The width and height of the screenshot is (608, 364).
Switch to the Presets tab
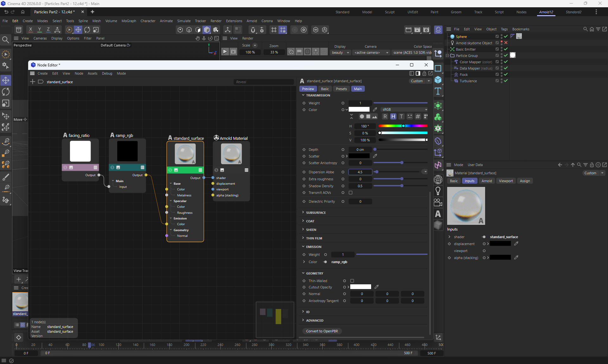coord(341,89)
